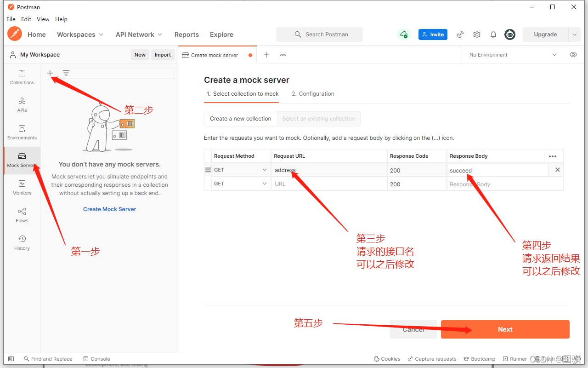Image resolution: width=588 pixels, height=368 pixels.
Task: Open Capture requests in status bar
Action: (432, 359)
